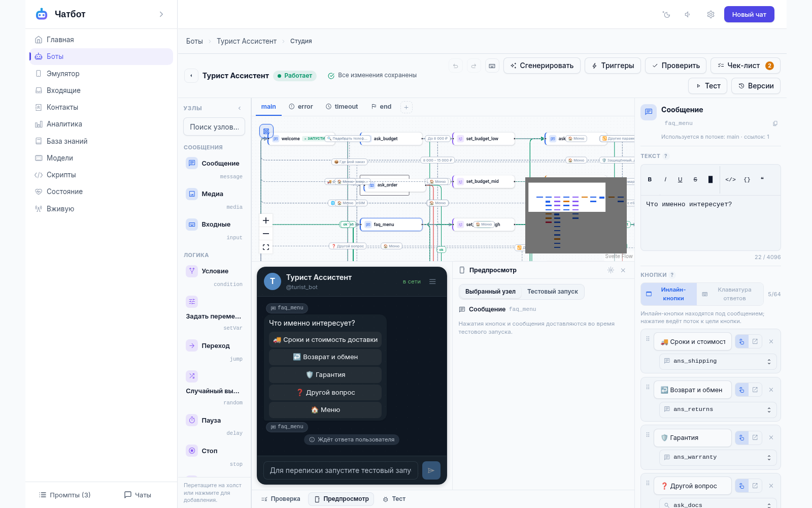Viewport: 812px width, 508px height.
Task: Open settings gear in top bar
Action: (x=710, y=14)
